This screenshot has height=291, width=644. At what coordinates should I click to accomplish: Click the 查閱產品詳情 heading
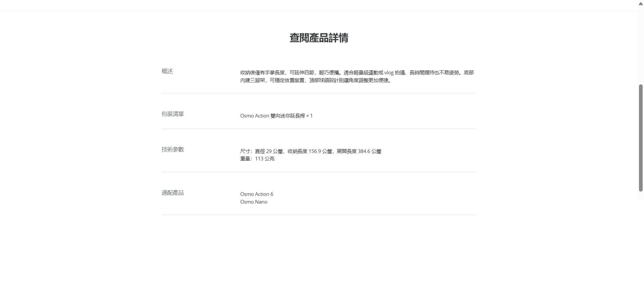point(319,38)
